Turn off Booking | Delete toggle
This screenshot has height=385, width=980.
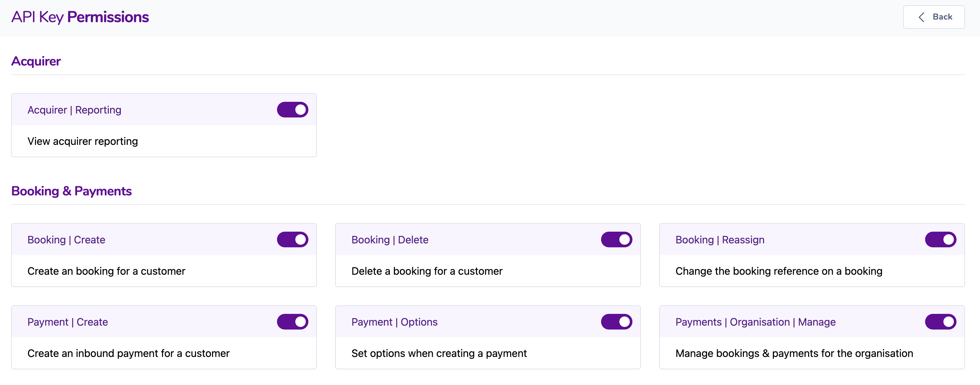pyautogui.click(x=616, y=240)
